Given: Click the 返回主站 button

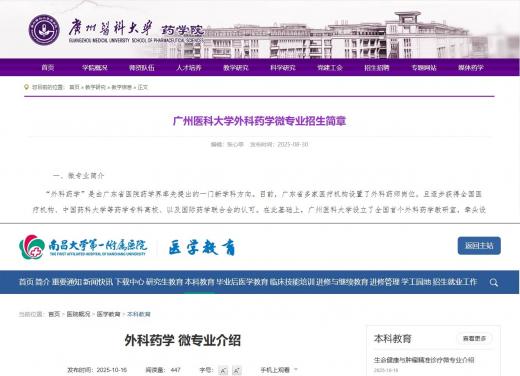Looking at the screenshot, I should pos(479,246).
